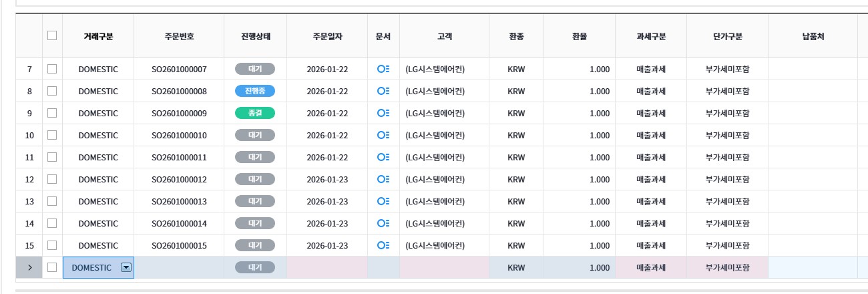Open document icon for order SO2601000008
Screen dimensions: 868x294
[383, 91]
